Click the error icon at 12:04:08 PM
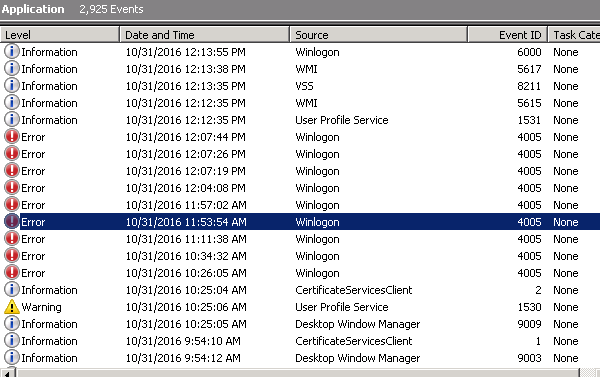Image resolution: width=600 pixels, height=377 pixels. (12, 188)
